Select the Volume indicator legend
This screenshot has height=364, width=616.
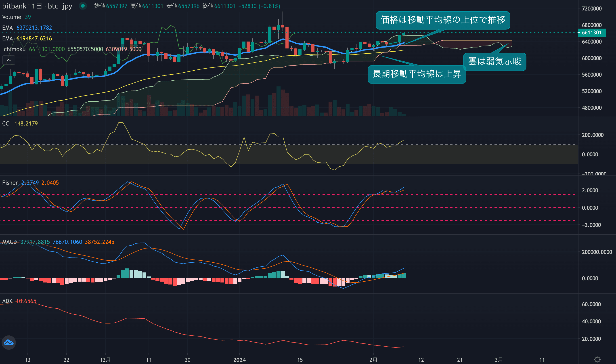(x=12, y=17)
